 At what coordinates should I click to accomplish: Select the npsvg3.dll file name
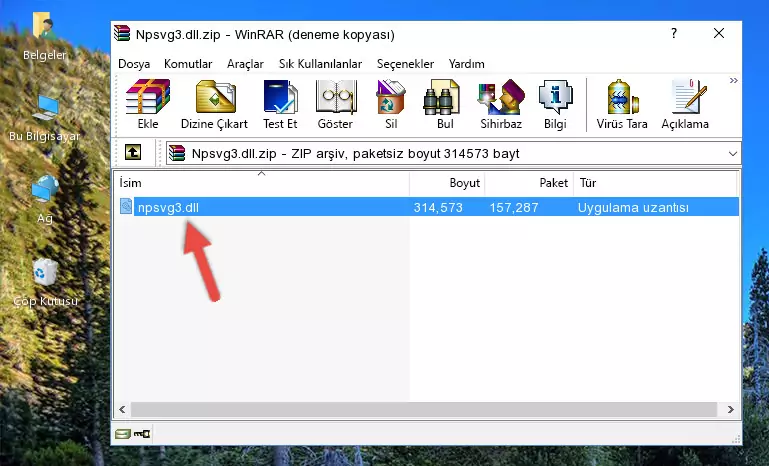(168, 207)
